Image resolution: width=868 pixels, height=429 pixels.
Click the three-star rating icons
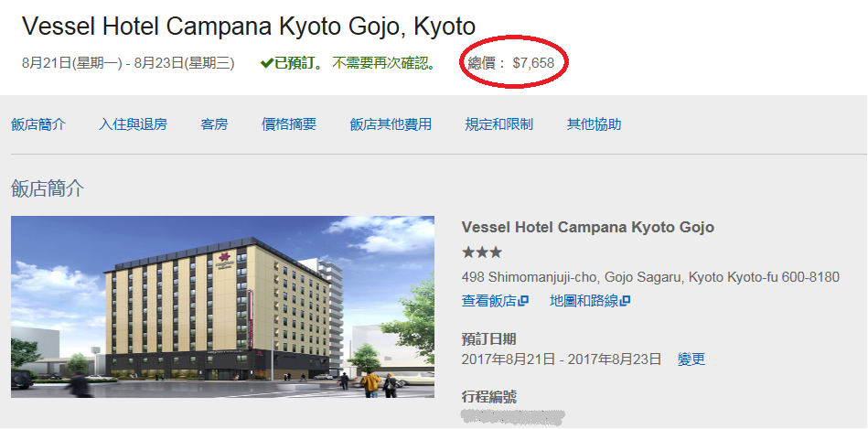tap(482, 253)
